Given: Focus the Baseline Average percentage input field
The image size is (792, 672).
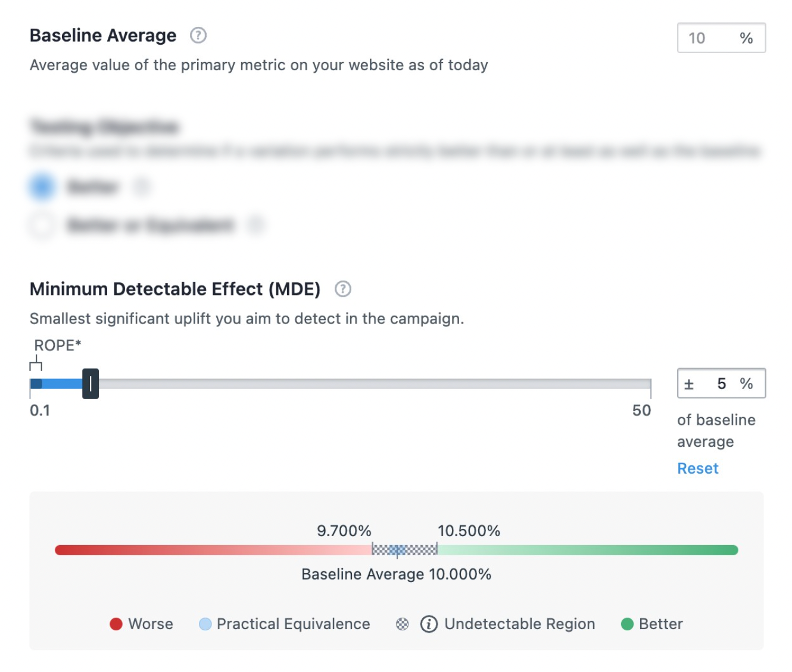Looking at the screenshot, I should [710, 38].
